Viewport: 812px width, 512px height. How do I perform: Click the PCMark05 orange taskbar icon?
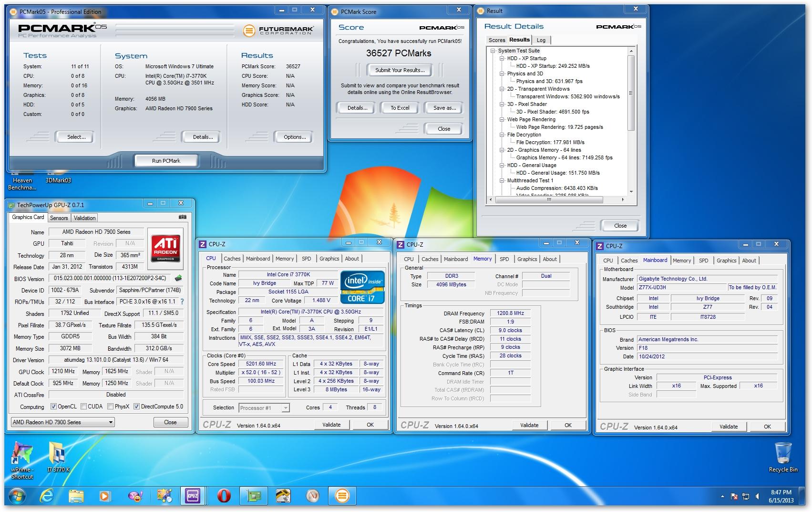(342, 496)
